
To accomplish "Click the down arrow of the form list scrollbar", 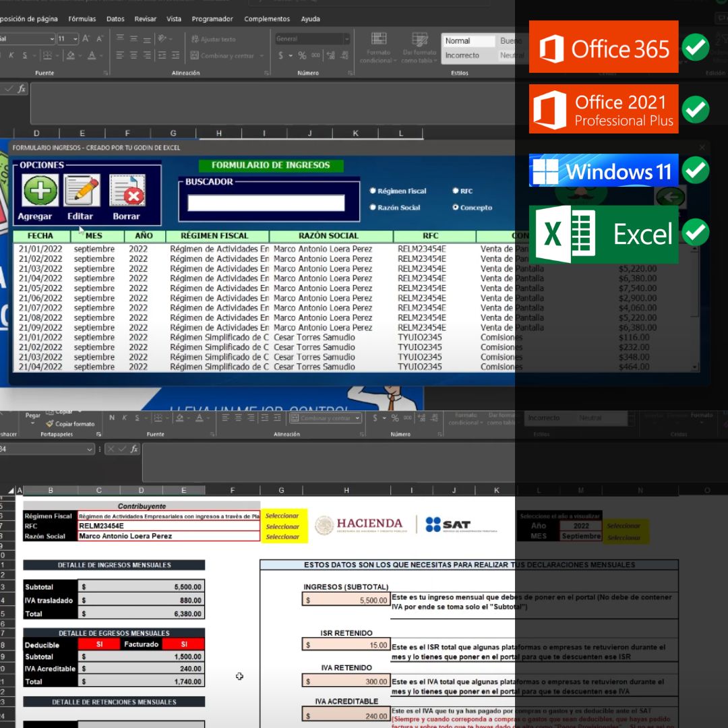I will [x=694, y=367].
